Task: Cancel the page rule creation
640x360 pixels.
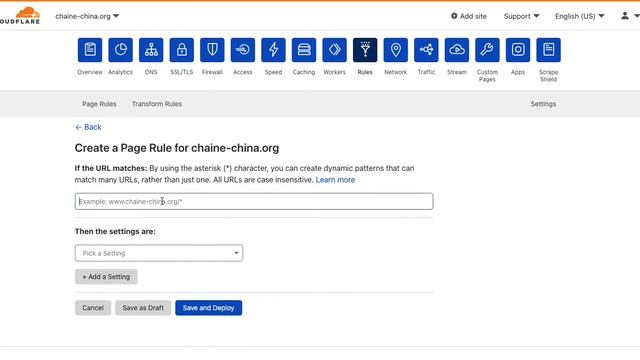Action: click(93, 308)
